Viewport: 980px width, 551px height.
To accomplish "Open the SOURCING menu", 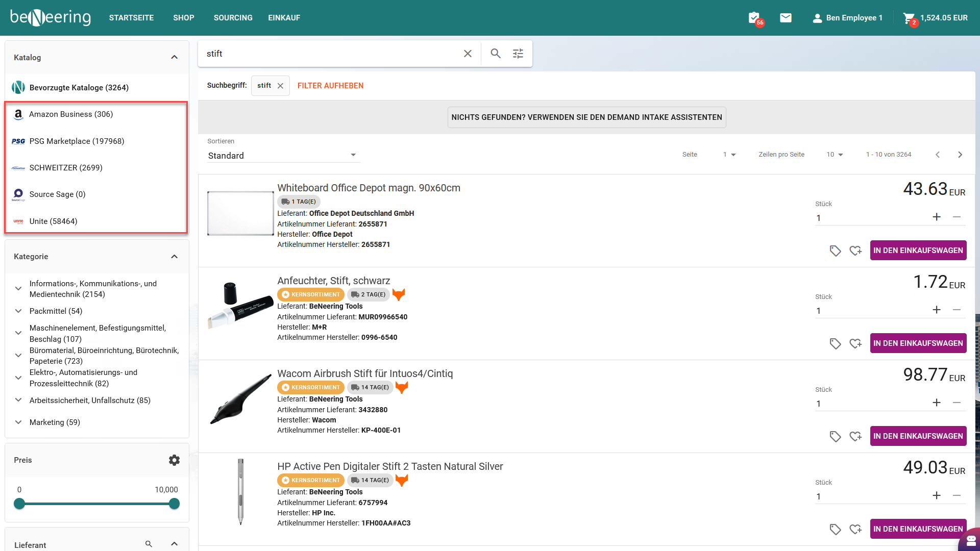I will [x=233, y=18].
